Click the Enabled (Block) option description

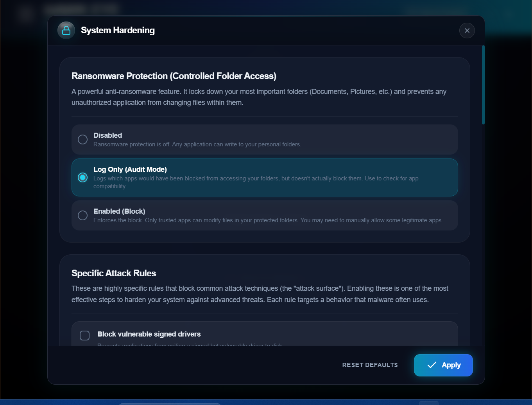click(x=268, y=220)
